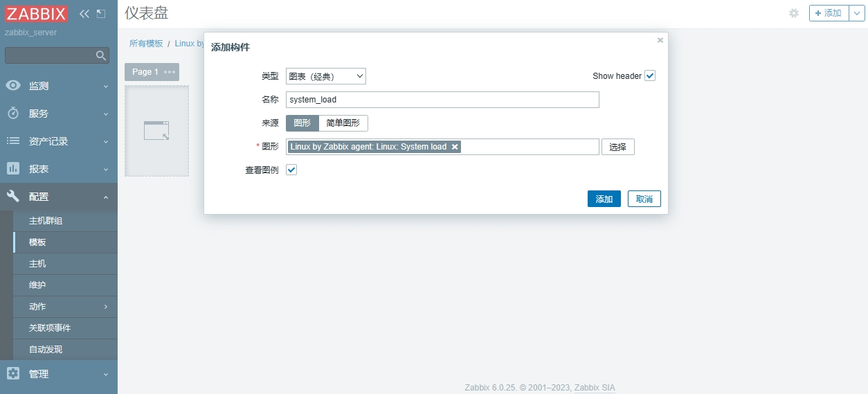Collapse the sidebar with double-arrow icon
The height and width of the screenshot is (394, 868).
pos(84,14)
